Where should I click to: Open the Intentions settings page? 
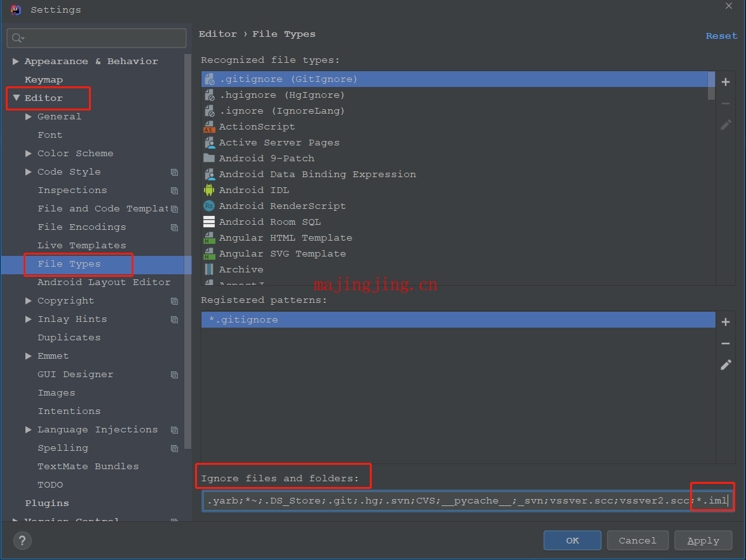coord(69,411)
